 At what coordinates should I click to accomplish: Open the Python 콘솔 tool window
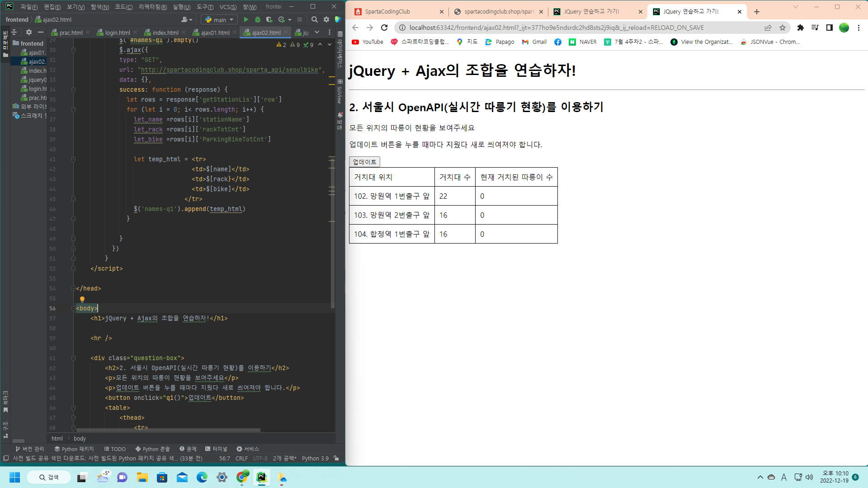pos(152,449)
